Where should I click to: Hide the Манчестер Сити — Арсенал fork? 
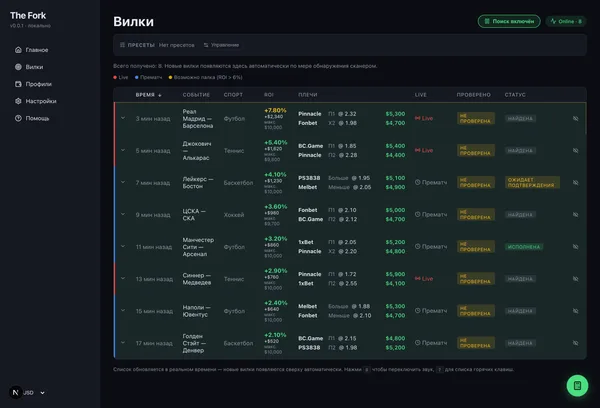[576, 247]
